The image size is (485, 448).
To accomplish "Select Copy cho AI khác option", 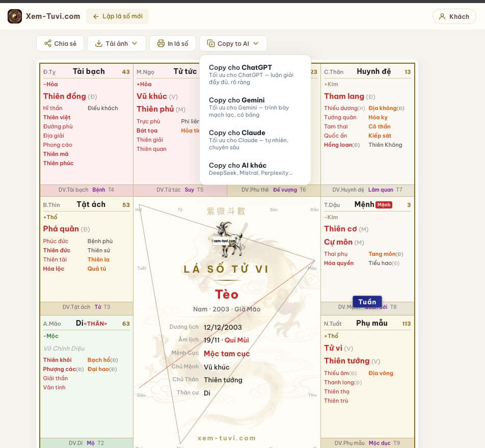I will tap(255, 169).
